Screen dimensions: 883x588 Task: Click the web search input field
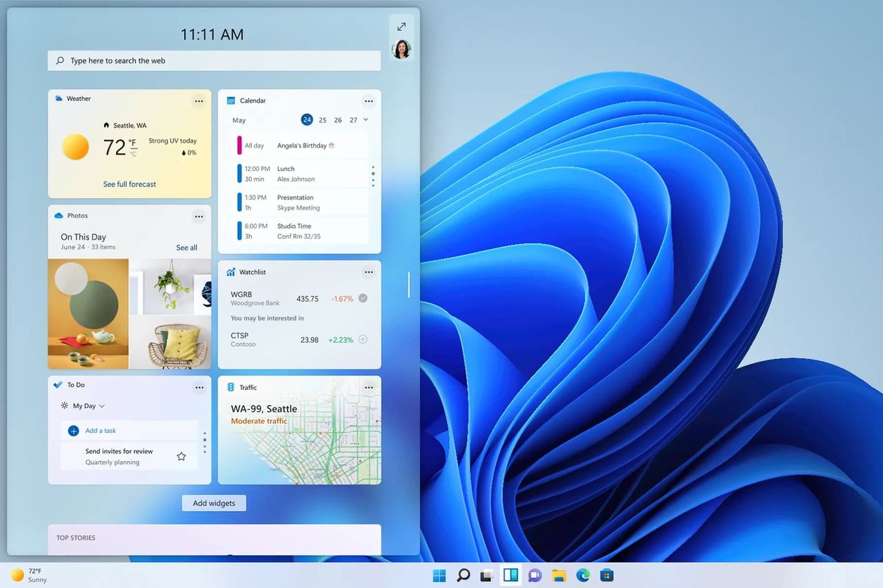click(x=214, y=61)
